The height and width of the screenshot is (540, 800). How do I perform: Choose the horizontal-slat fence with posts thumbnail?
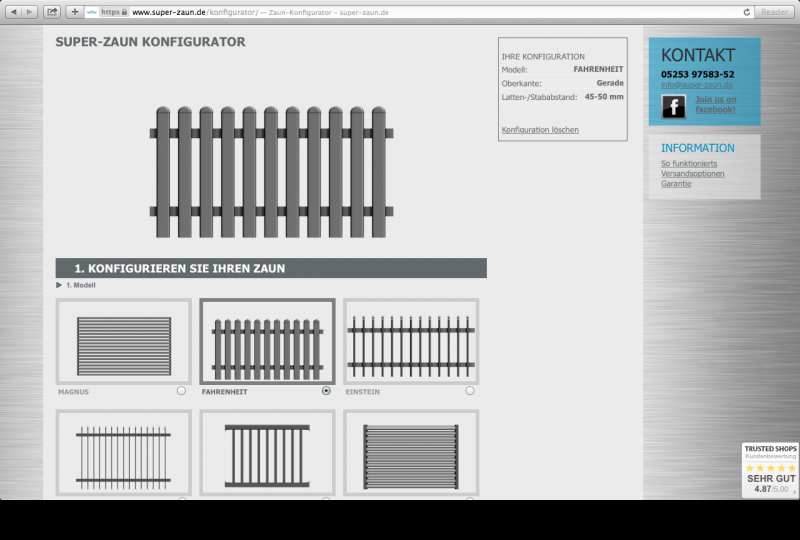[x=411, y=452]
